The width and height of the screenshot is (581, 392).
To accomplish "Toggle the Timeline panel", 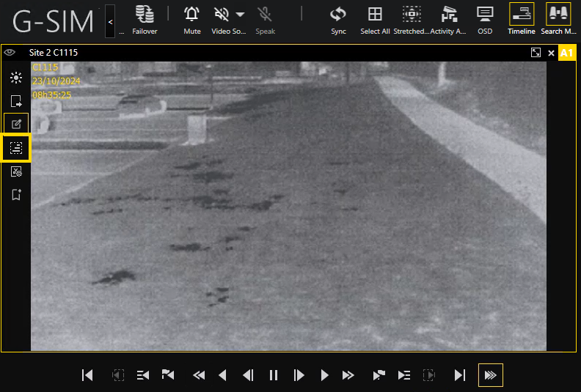I will point(522,20).
